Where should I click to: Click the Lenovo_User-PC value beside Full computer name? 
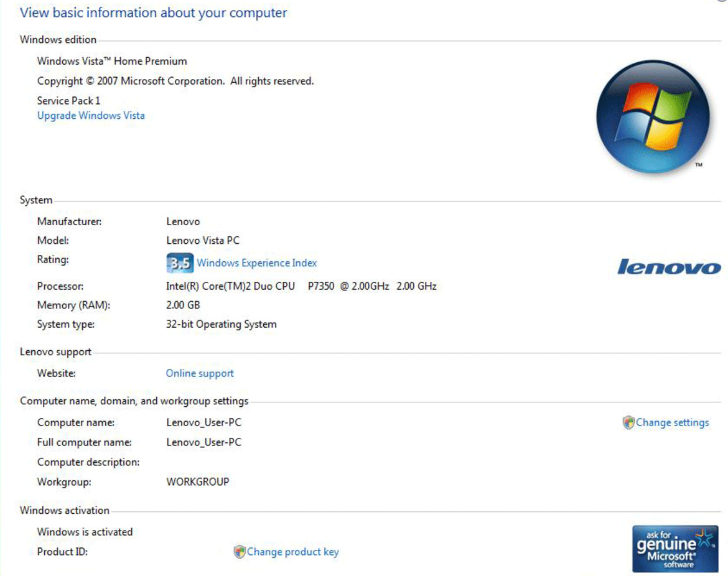[x=204, y=442]
